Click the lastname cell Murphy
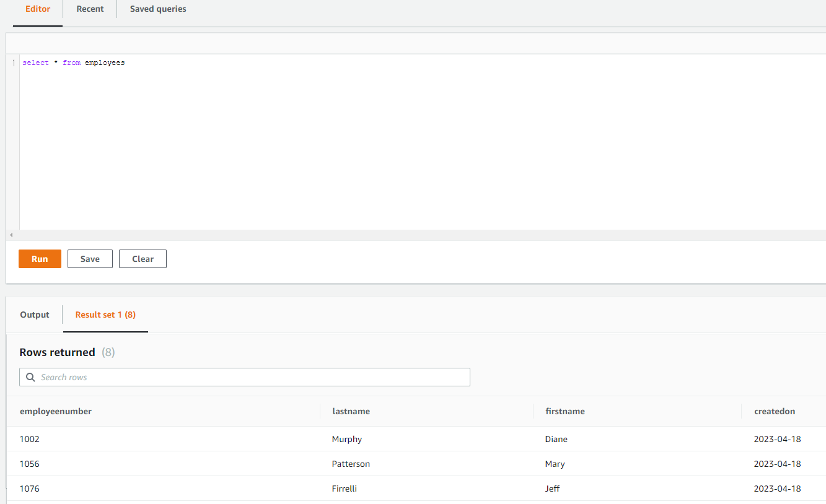The image size is (826, 504). point(347,439)
